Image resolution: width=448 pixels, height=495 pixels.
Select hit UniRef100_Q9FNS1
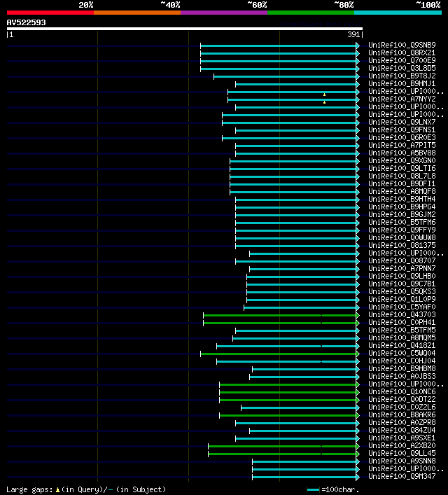[x=402, y=130]
